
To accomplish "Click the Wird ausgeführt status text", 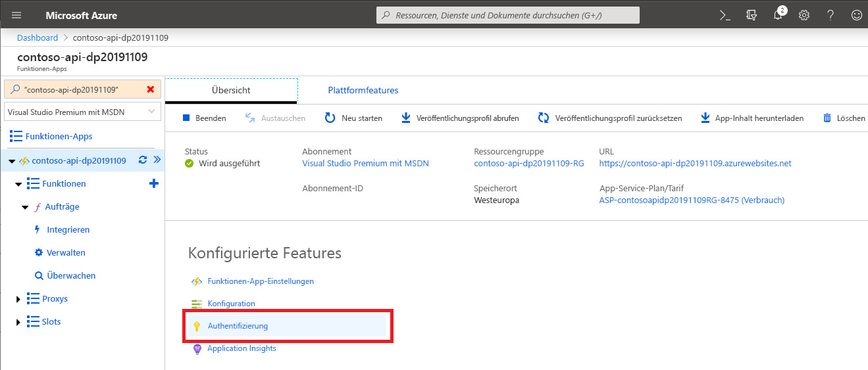I will point(229,163).
